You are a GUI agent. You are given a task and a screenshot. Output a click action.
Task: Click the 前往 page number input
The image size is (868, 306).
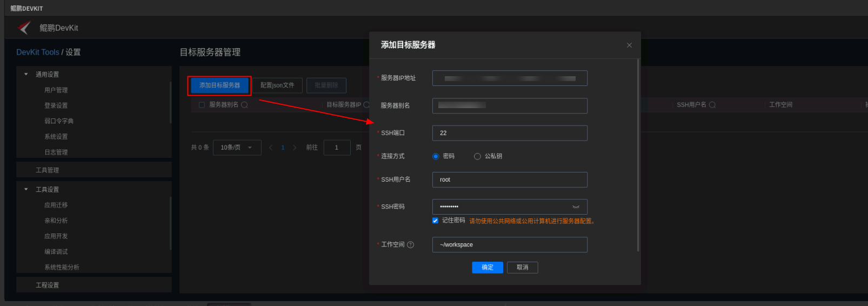tap(337, 148)
